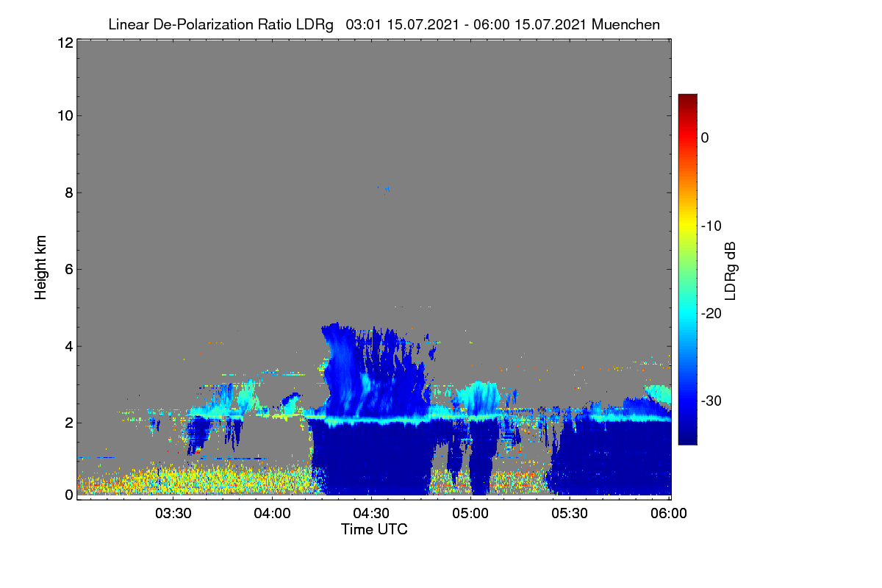Click the 'Time UTC' x-axis label
882x588 pixels.
[x=374, y=529]
